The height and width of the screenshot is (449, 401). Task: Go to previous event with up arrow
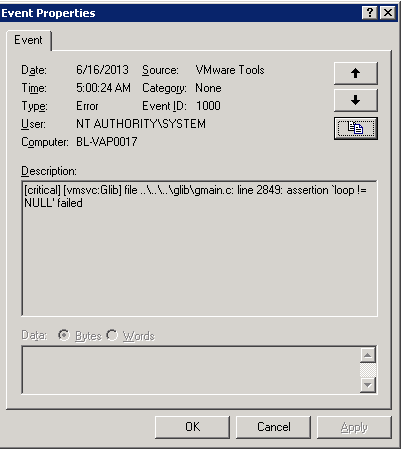pyautogui.click(x=356, y=73)
